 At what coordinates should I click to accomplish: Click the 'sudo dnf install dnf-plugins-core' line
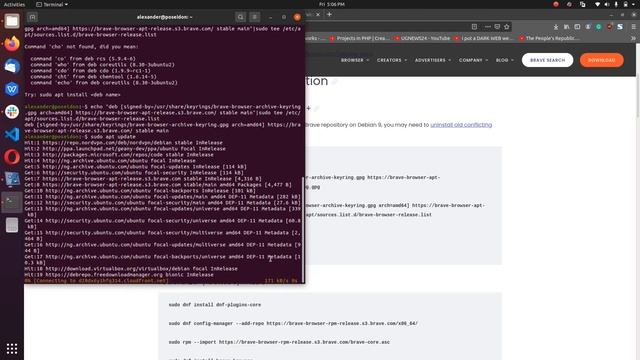(x=215, y=304)
